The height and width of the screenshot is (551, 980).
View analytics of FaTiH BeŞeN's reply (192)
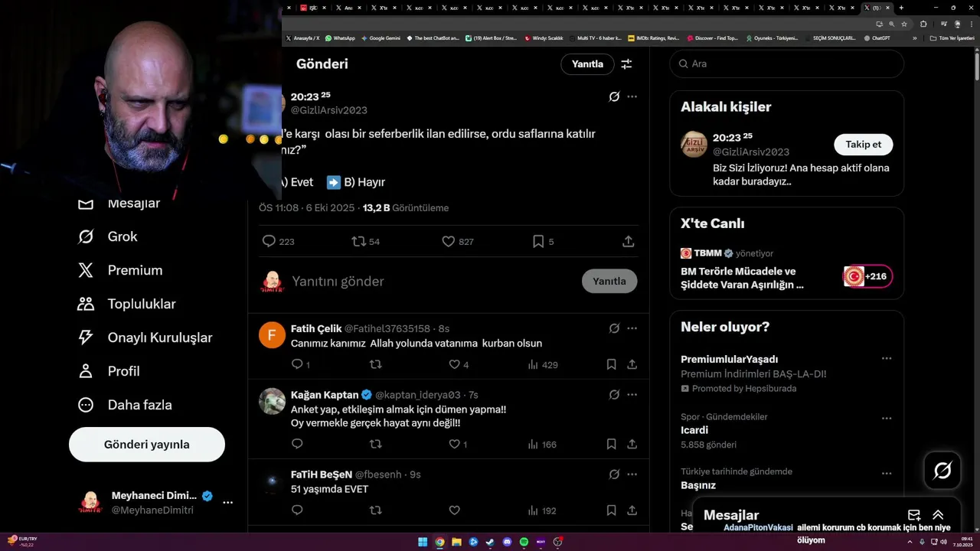click(x=542, y=510)
